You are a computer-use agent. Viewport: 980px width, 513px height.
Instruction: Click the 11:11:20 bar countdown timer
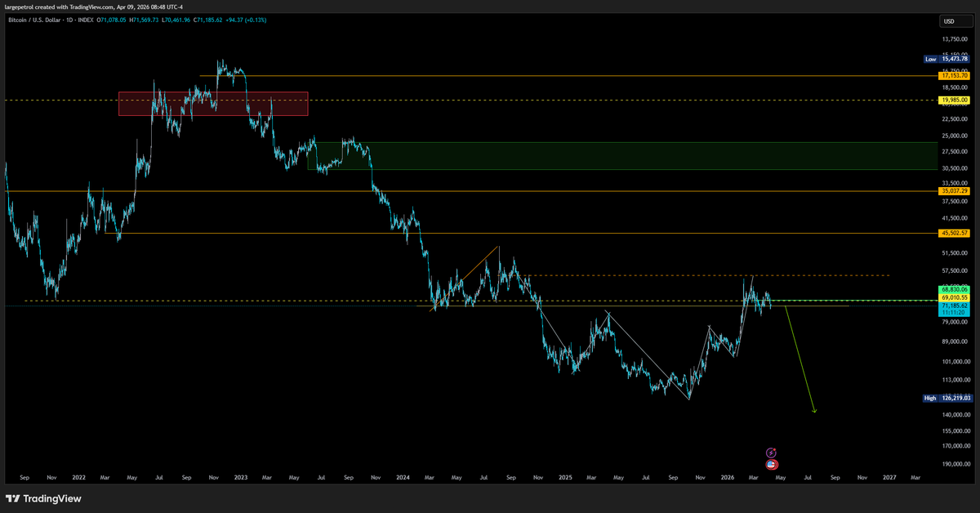[x=955, y=313]
